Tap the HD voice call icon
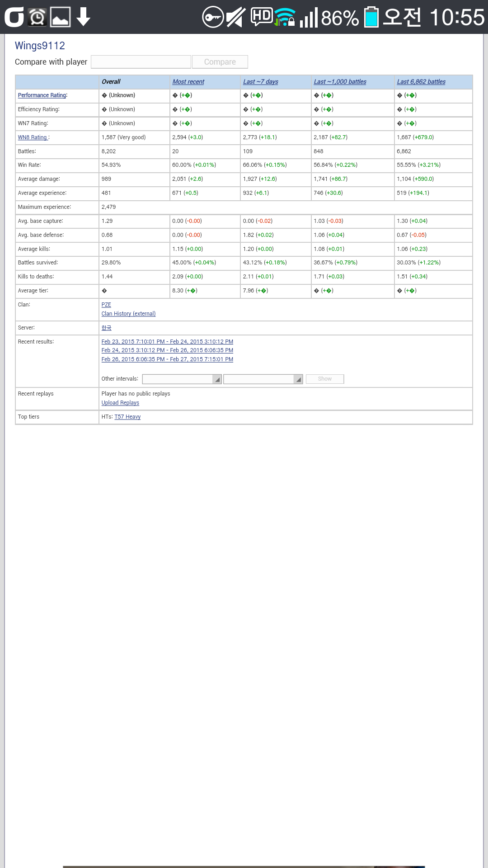This screenshot has width=488, height=868. pyautogui.click(x=262, y=16)
